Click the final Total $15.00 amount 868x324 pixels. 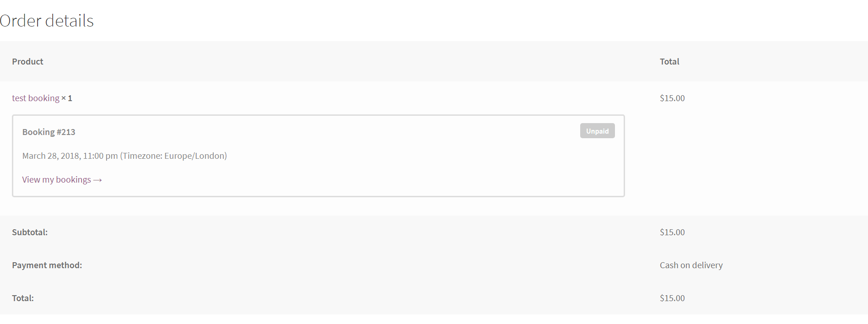[x=672, y=298]
